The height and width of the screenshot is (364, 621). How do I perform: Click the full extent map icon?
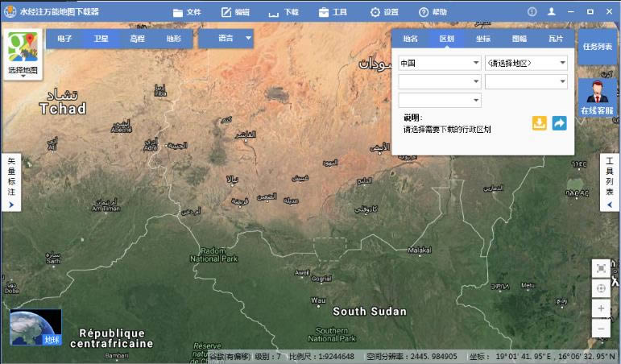(601, 268)
